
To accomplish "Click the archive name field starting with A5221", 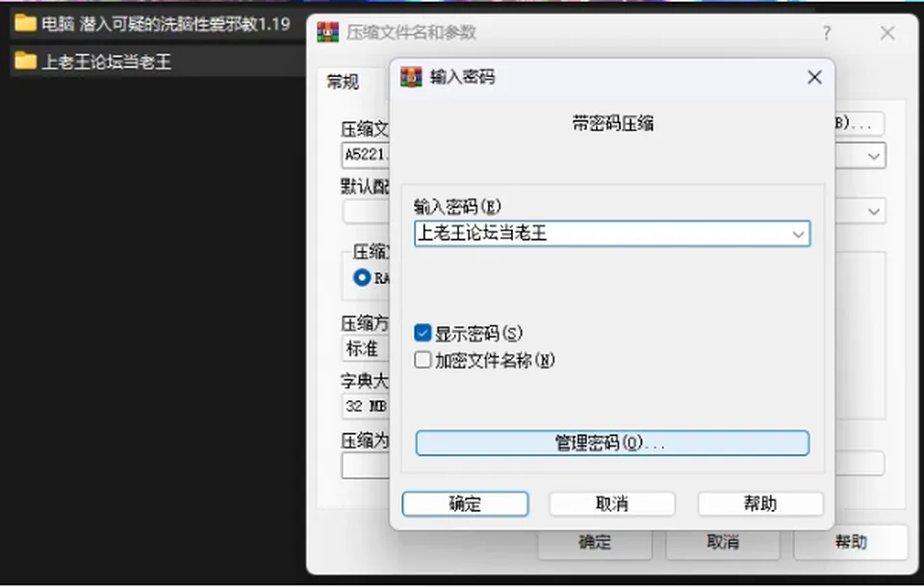I will tap(366, 155).
